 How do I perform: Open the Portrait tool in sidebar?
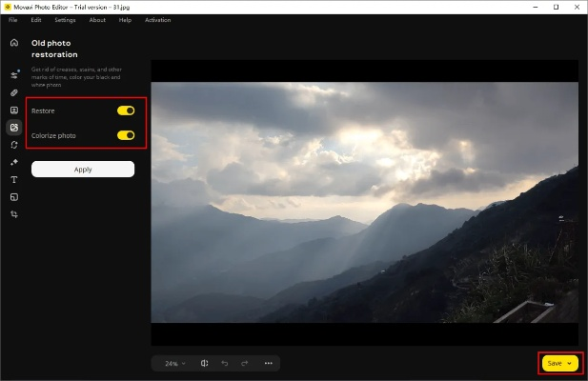pos(14,110)
